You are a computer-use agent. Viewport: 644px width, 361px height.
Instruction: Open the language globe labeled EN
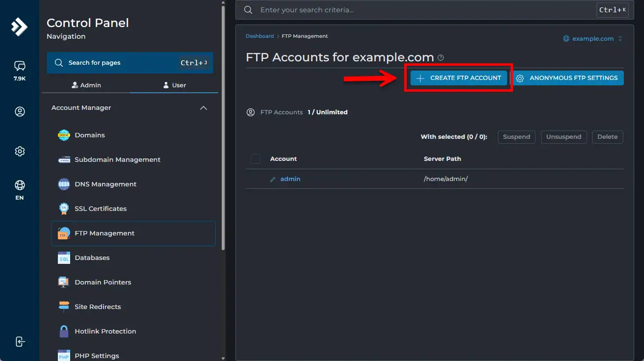tap(20, 185)
